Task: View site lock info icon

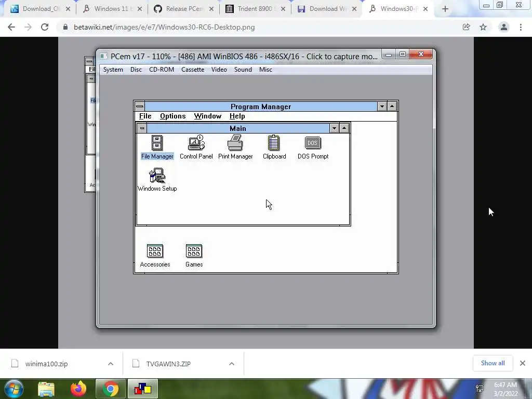Action: pyautogui.click(x=65, y=27)
